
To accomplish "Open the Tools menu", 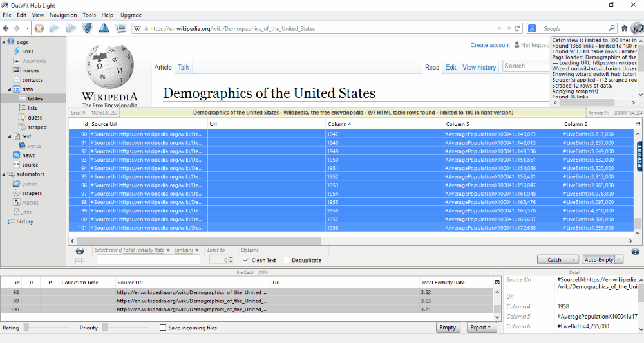I will pyautogui.click(x=89, y=15).
